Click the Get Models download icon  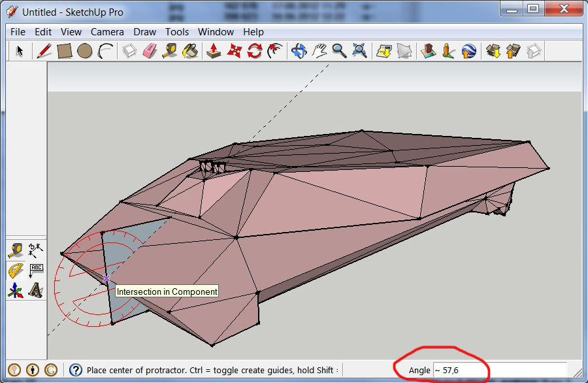494,51
